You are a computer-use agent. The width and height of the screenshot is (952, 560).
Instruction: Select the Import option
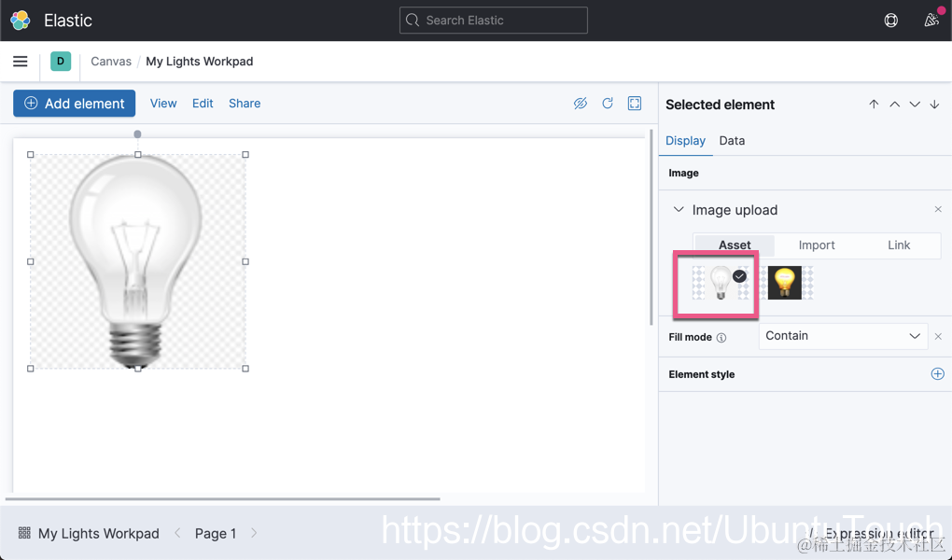817,245
